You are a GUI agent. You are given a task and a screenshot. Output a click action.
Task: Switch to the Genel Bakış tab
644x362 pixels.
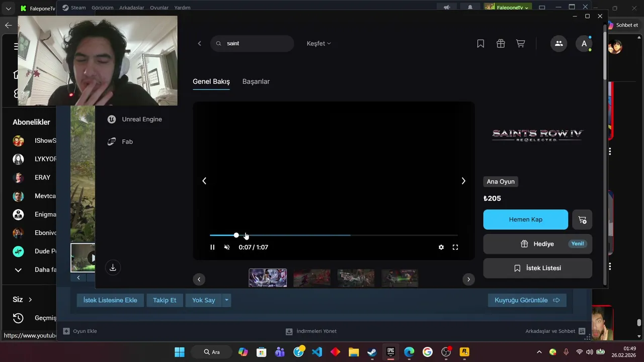pos(211,81)
